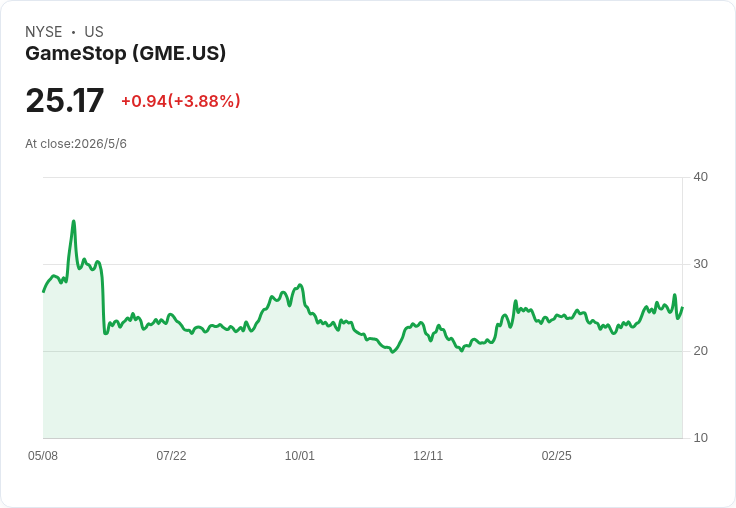
Task: Click the end point of price line
Action: 682,308
